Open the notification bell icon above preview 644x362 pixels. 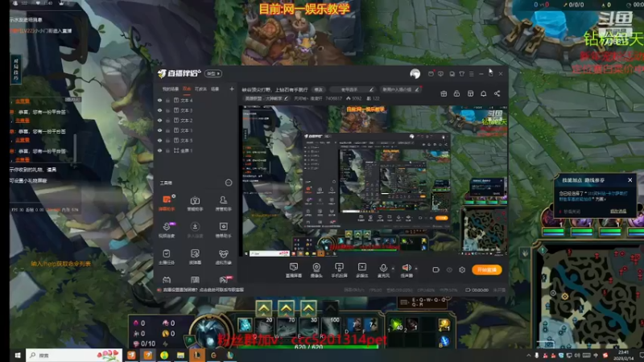coord(484,93)
